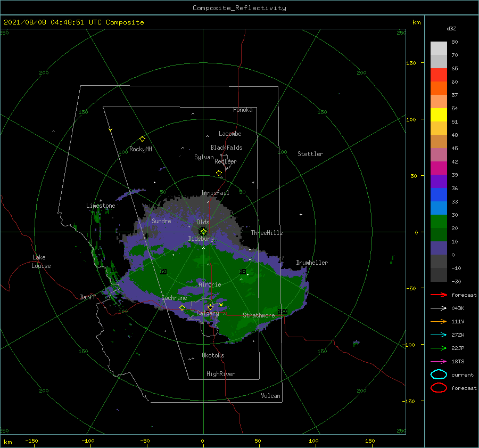Click the yellow diamond marker below Cochrane
Viewport: 479px width, 448px height.
pyautogui.click(x=182, y=307)
